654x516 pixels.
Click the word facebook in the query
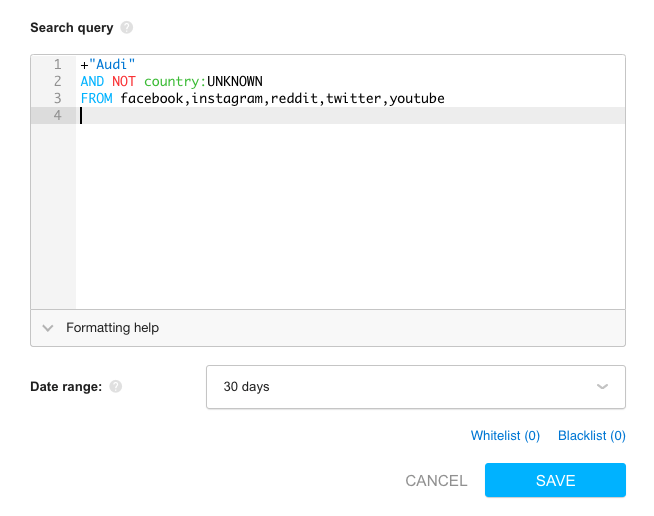[152, 98]
